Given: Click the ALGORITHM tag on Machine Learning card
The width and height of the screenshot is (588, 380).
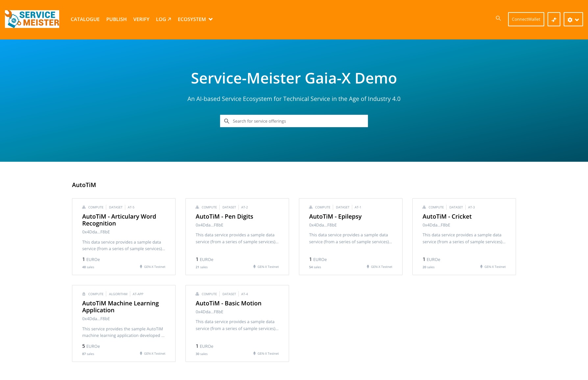Looking at the screenshot, I should (x=118, y=294).
